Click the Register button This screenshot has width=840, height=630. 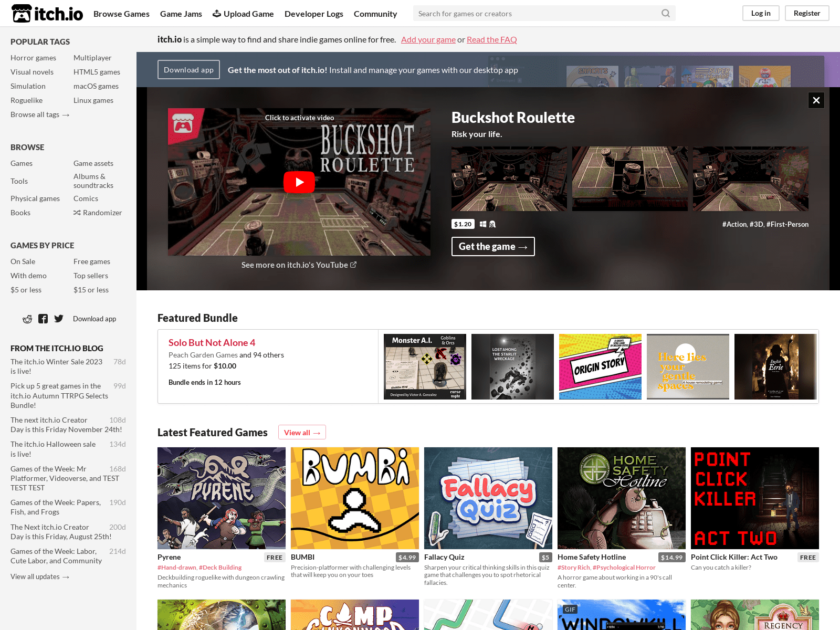pos(807,13)
